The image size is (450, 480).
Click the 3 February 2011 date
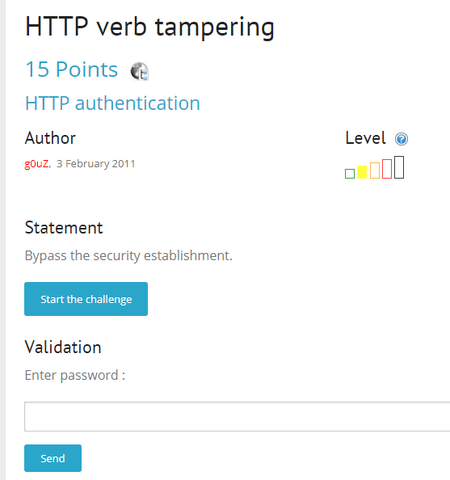click(x=96, y=164)
